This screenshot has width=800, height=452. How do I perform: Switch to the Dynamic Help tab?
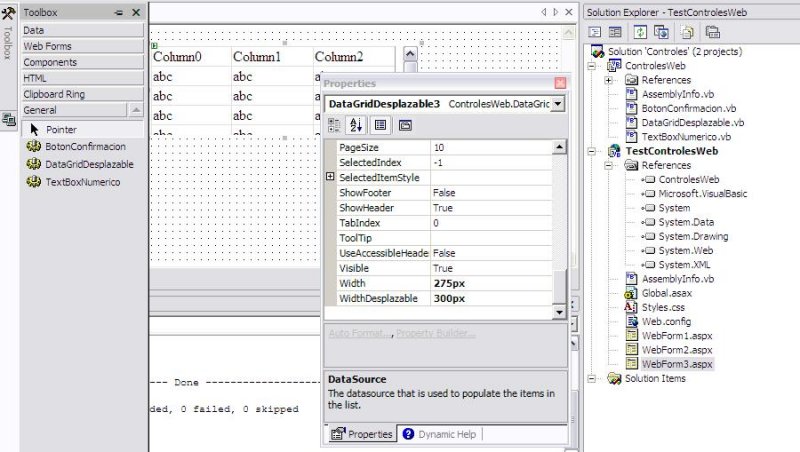coord(440,434)
